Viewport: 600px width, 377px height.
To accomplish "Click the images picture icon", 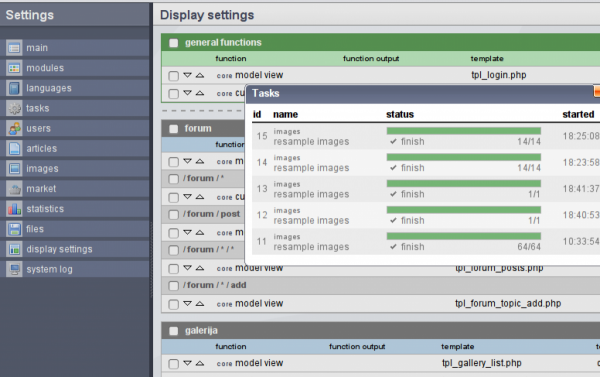I will [x=14, y=169].
